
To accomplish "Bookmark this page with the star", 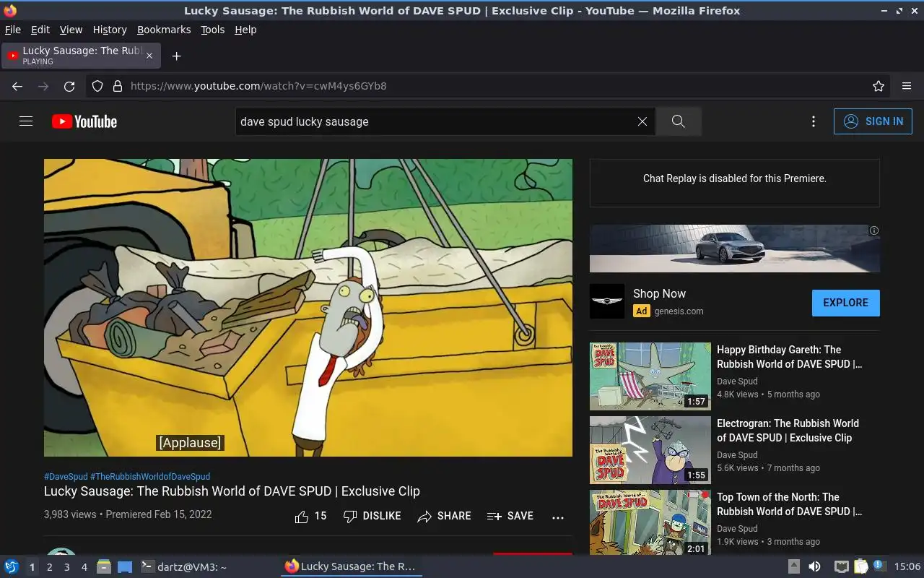I will click(x=879, y=86).
